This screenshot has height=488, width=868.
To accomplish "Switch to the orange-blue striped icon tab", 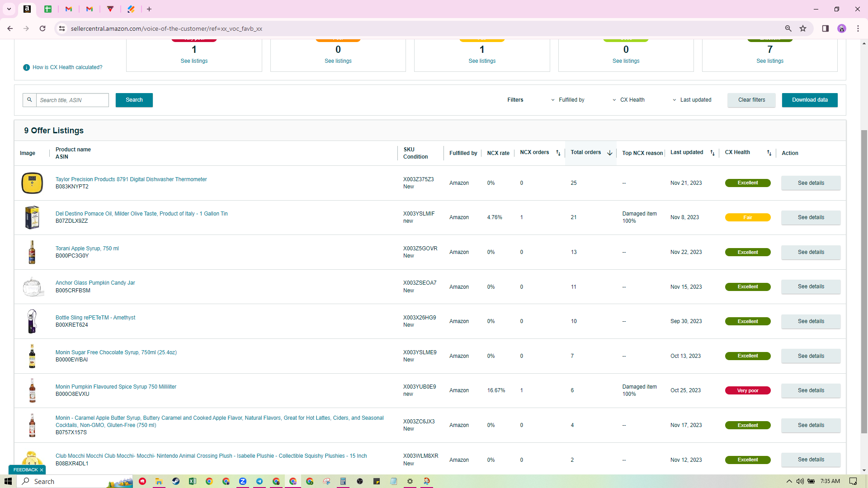I will coord(131,9).
